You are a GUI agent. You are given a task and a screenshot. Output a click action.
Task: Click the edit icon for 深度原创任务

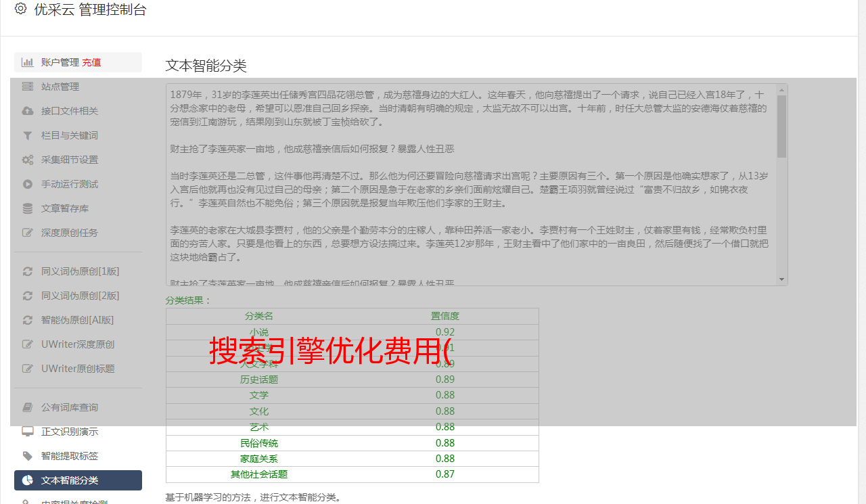coord(27,233)
